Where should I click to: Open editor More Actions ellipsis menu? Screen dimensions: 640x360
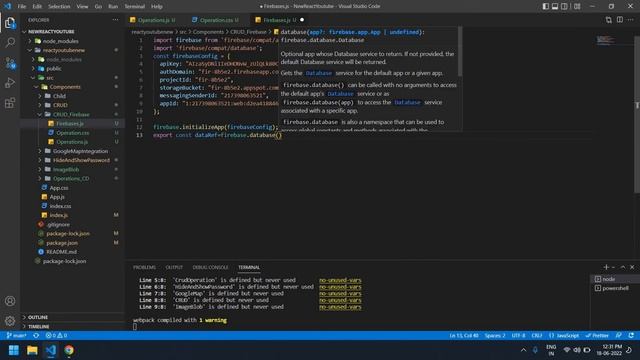(631, 20)
